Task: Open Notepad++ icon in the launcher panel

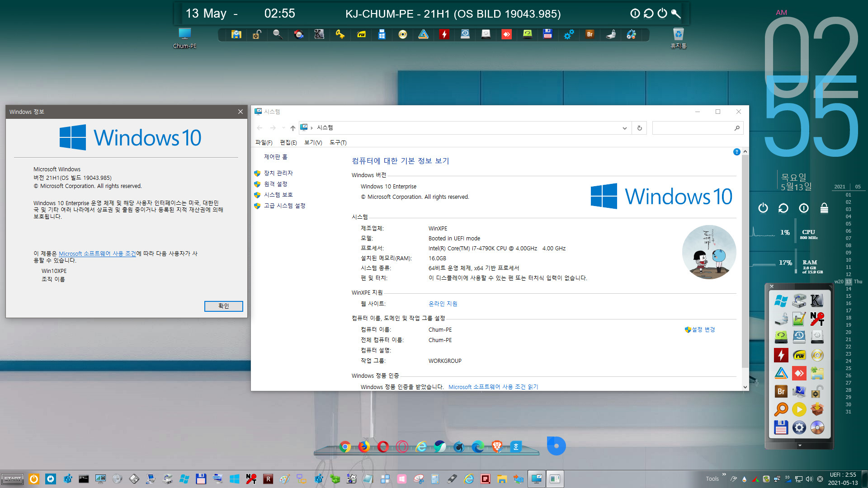Action: (799, 319)
